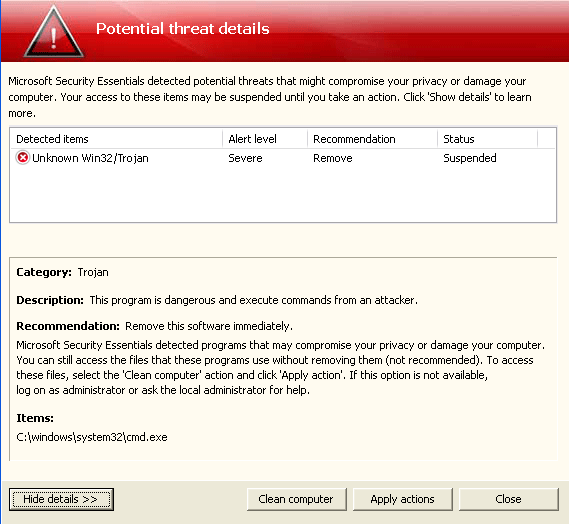Click the Apply actions button

402,499
